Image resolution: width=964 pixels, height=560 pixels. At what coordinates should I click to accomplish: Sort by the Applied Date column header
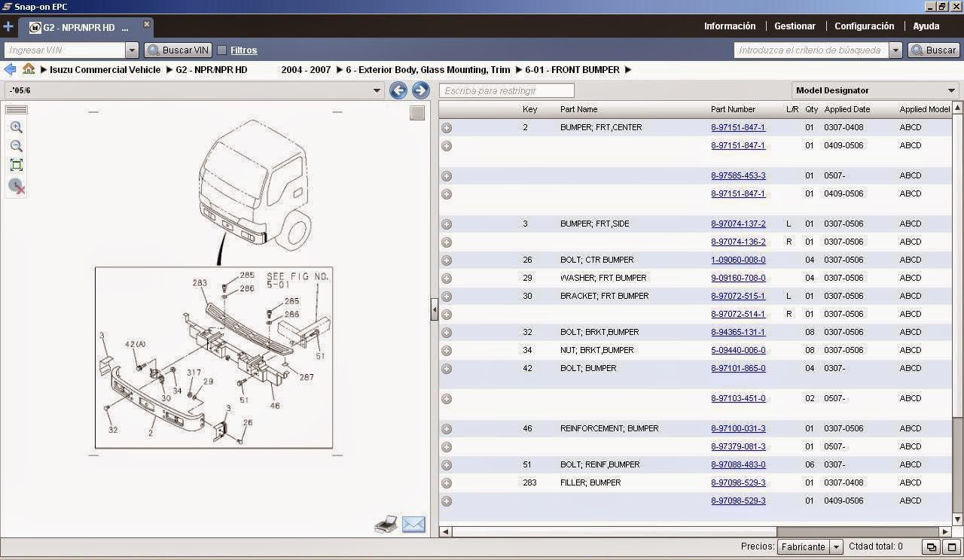847,109
